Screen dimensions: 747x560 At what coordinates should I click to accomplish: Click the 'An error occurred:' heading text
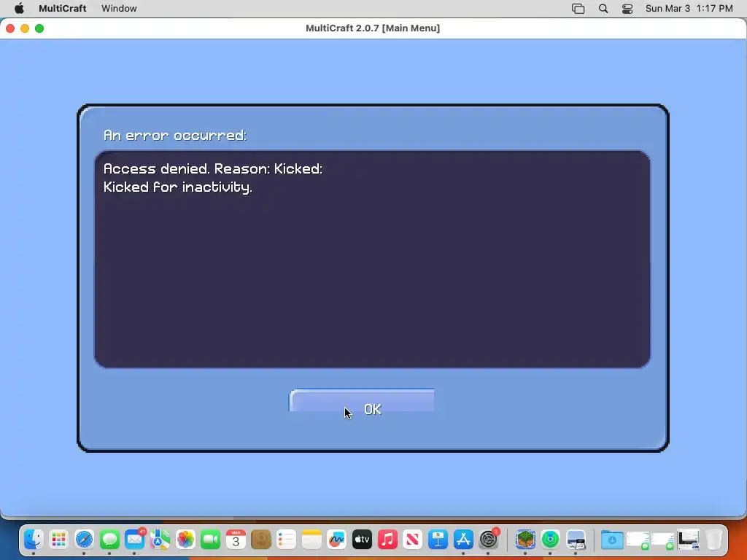(x=175, y=135)
